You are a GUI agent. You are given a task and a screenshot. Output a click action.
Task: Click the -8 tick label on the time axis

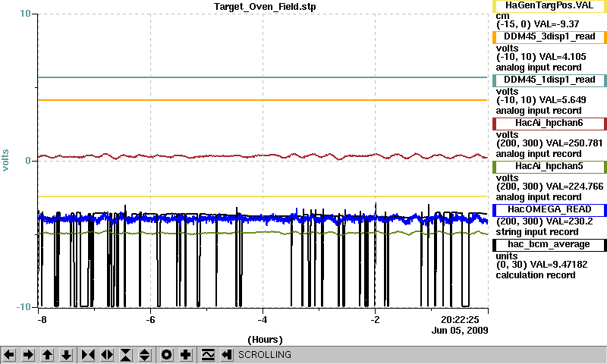pos(42,320)
